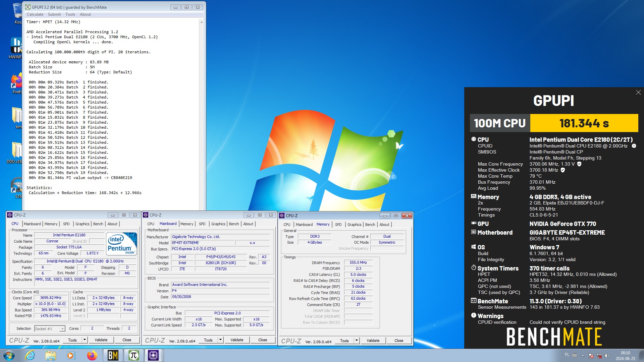
Task: Show hidden tray icons arrow
Action: (583, 356)
